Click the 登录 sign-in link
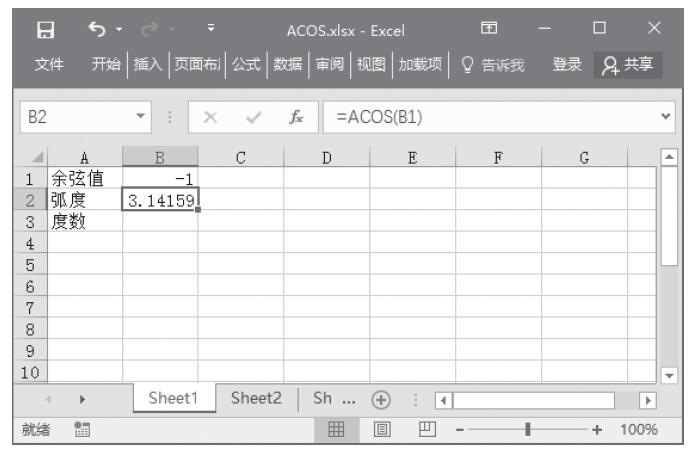This screenshot has width=692, height=451. 569,65
